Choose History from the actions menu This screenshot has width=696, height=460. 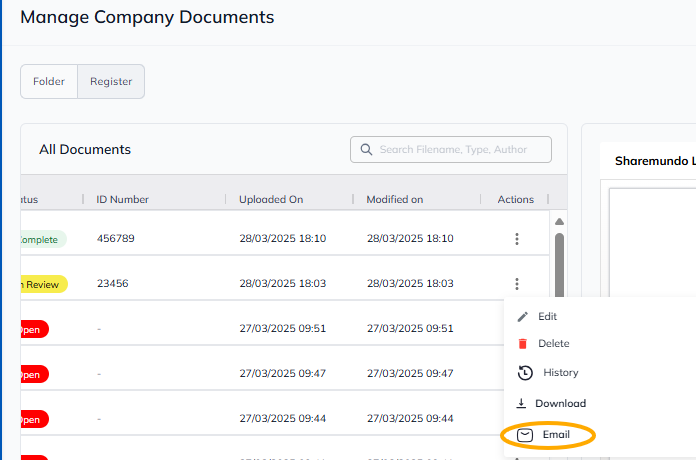(x=560, y=373)
